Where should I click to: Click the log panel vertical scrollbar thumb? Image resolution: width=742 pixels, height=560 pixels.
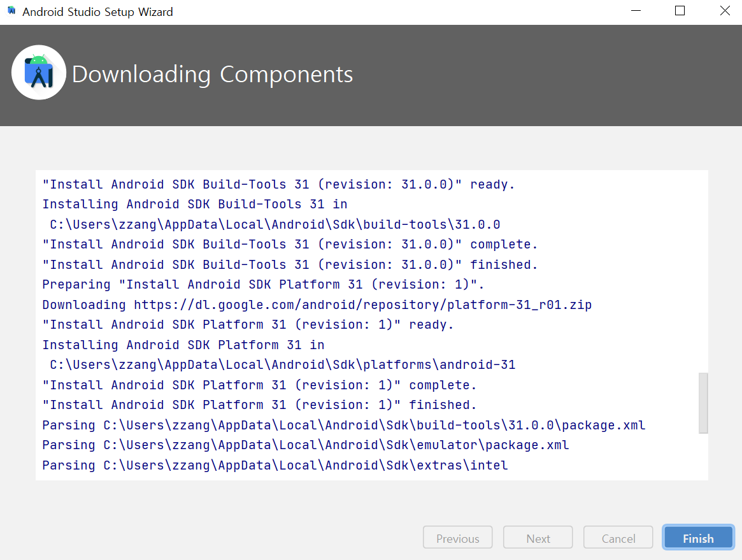703,403
